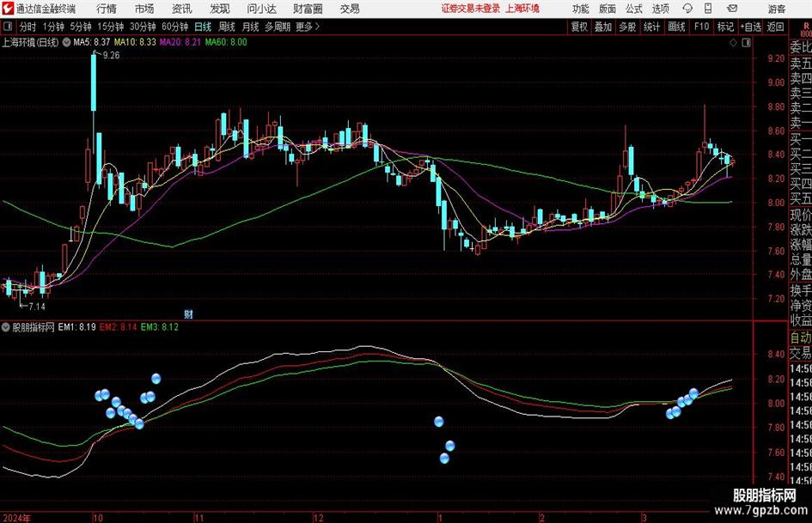The width and height of the screenshot is (812, 523).
Task: Toggle left panel icon beside 分时
Action: (x=8, y=27)
